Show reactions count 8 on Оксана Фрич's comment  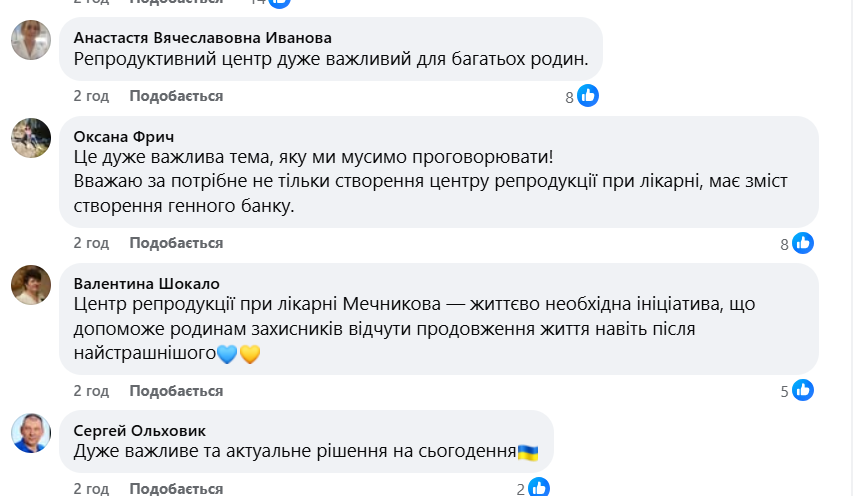click(785, 244)
